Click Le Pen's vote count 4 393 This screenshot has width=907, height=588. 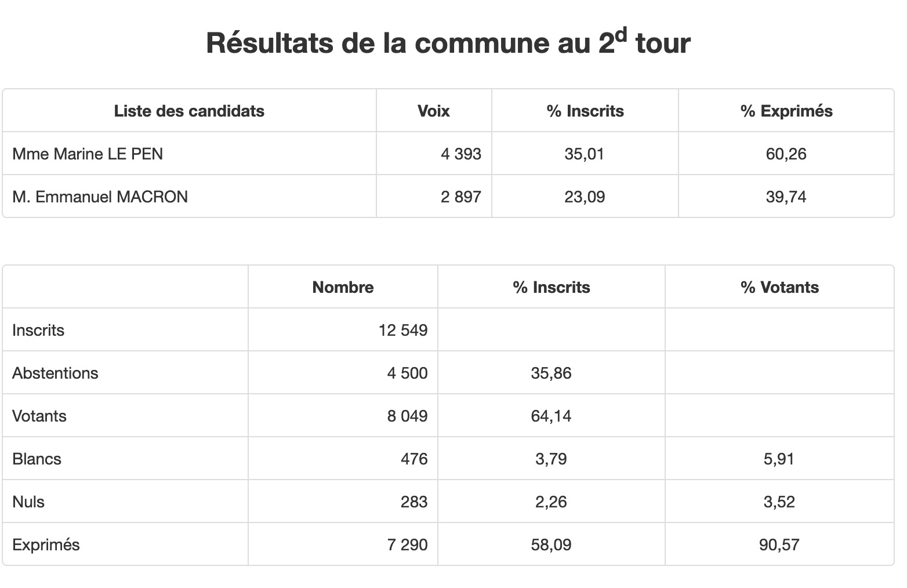[461, 154]
